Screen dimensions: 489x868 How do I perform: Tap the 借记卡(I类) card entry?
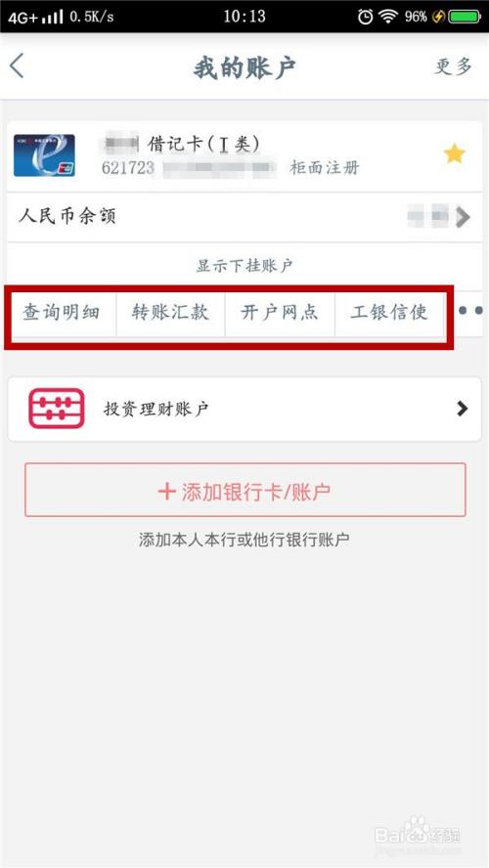click(x=244, y=156)
